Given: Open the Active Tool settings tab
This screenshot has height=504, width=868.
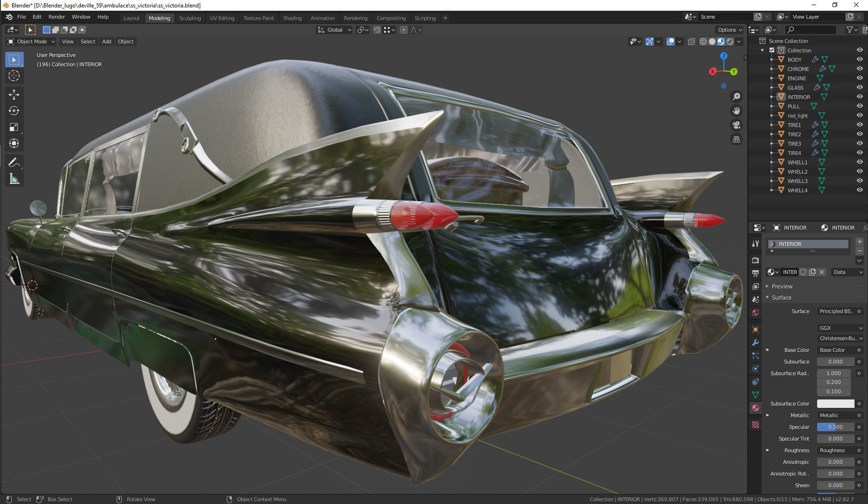Looking at the screenshot, I should pyautogui.click(x=756, y=244).
